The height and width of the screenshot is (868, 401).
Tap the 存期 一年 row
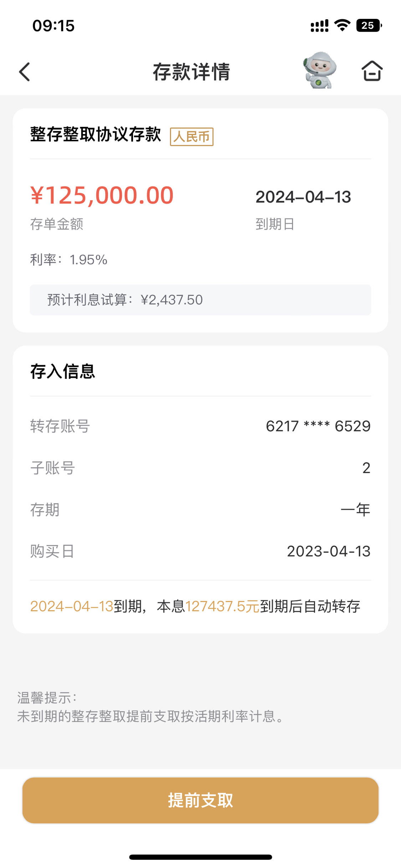coord(200,509)
